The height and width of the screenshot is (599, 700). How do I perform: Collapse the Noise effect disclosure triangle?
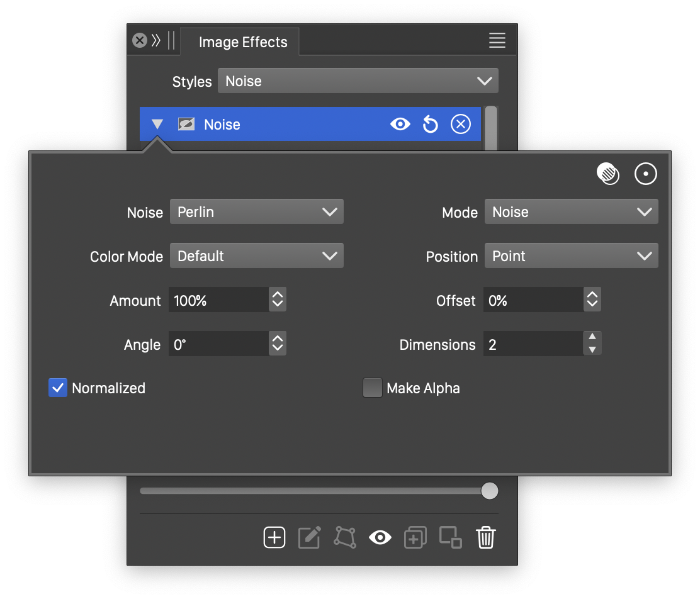point(157,125)
